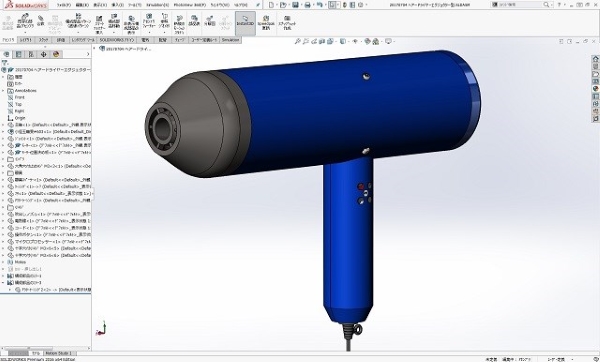The width and height of the screenshot is (600, 362).
Task: Switch to the PropertyManager tab icon
Action: coord(19,54)
